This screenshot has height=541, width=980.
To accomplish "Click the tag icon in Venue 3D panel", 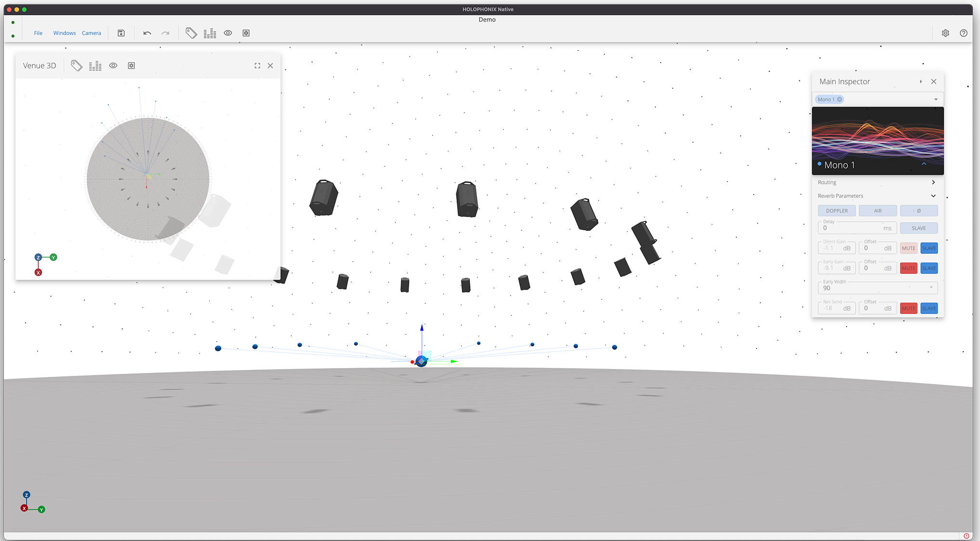I will click(x=77, y=66).
